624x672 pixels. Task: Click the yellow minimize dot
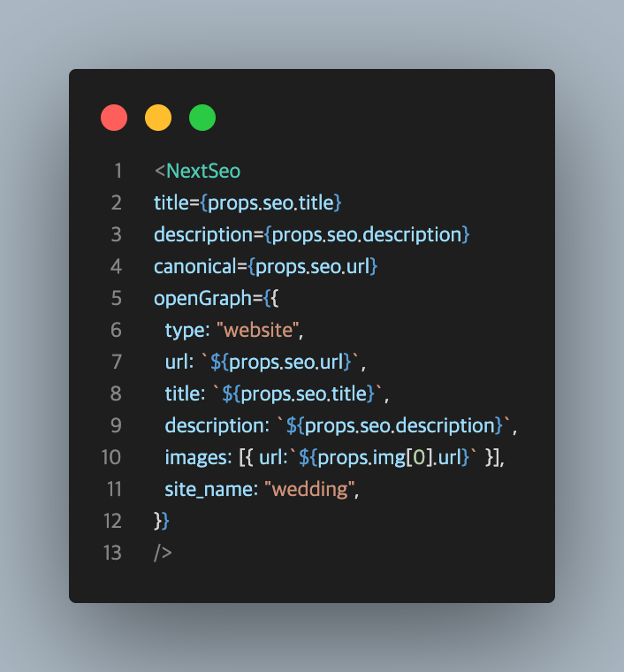click(x=158, y=118)
